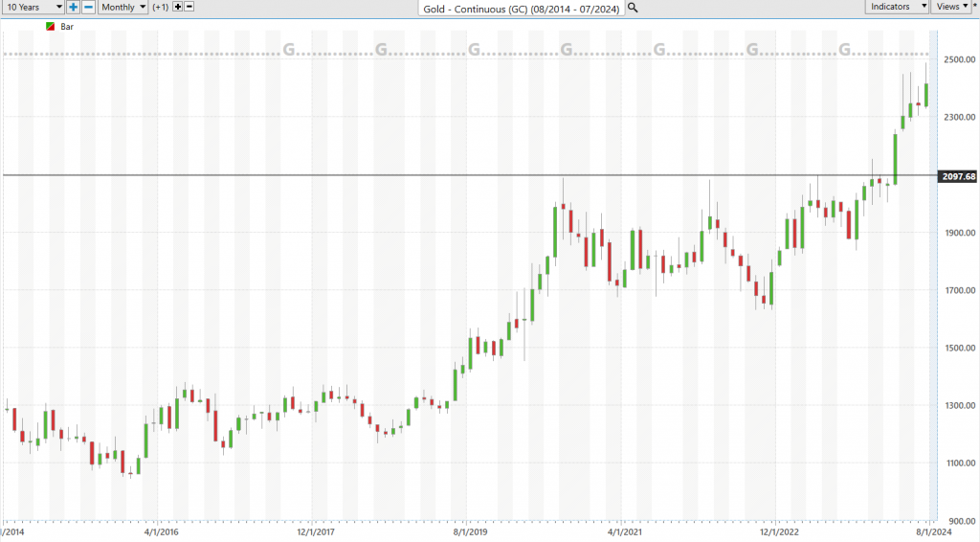Click the 1500.00 price axis label
The height and width of the screenshot is (542, 980).
(959, 348)
